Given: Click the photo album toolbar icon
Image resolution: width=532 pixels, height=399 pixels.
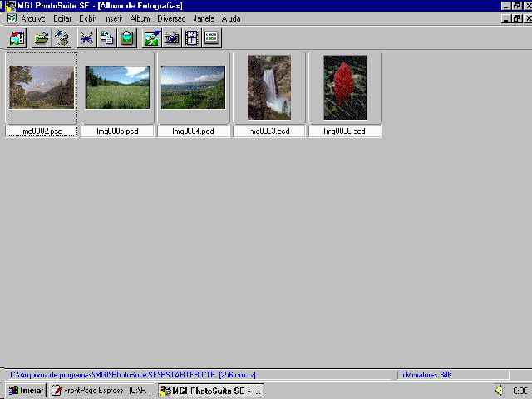Looking at the screenshot, I should click(x=17, y=37).
